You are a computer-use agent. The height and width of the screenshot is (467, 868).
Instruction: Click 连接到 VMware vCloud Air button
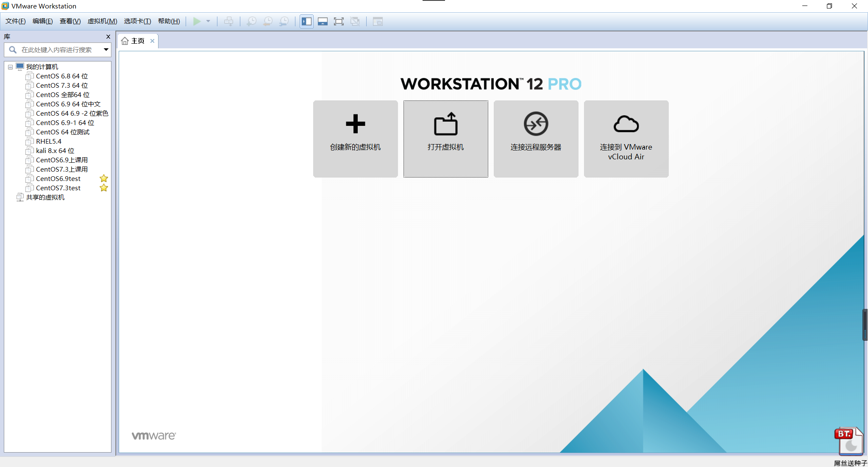tap(626, 139)
